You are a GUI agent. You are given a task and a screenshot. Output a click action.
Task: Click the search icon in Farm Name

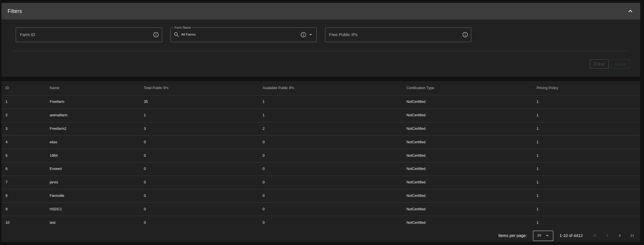pyautogui.click(x=177, y=35)
